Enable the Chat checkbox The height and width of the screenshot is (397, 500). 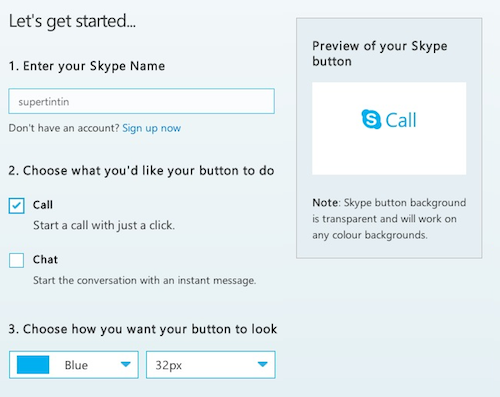(16, 260)
